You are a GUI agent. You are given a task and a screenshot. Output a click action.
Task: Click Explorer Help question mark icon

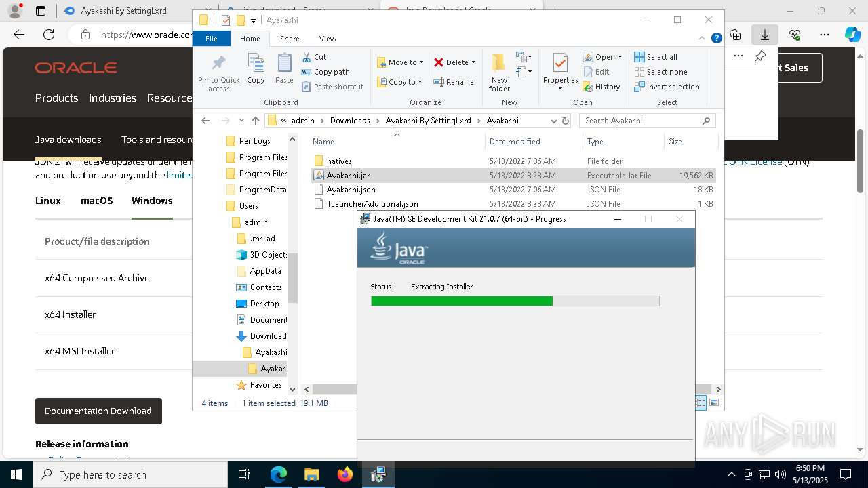[x=716, y=39]
